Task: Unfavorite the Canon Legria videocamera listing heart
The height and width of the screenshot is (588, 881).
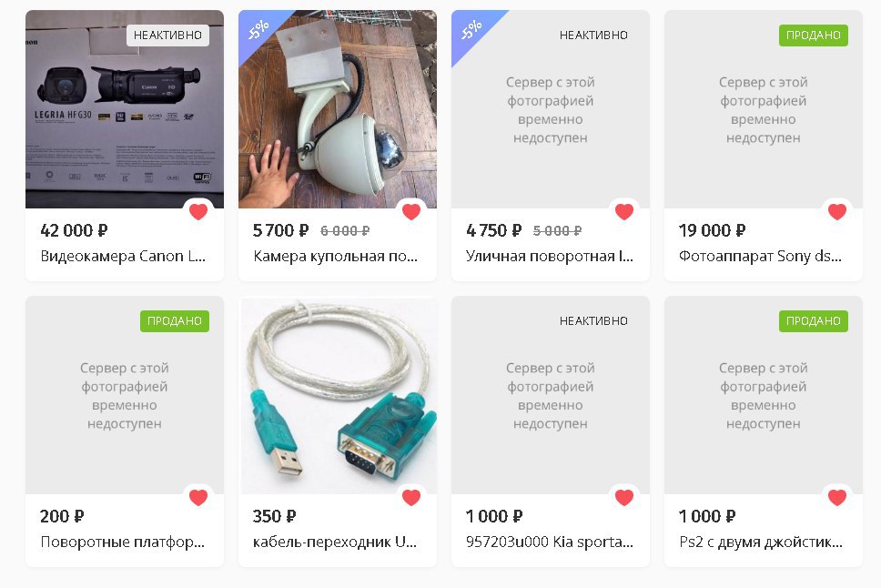Action: (198, 212)
